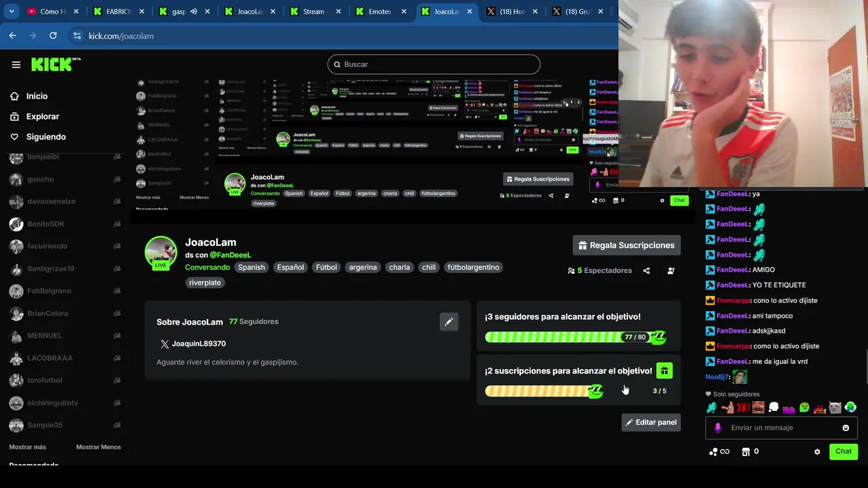Select the riverplate tag
Viewport: 868px width, 488px height.
(205, 283)
